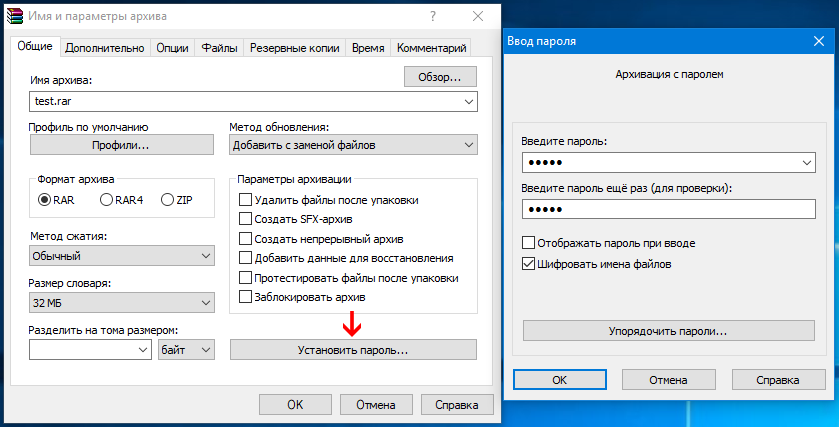Open the Метод обновления dropdown
Image resolution: width=839 pixels, height=427 pixels.
pyautogui.click(x=353, y=145)
